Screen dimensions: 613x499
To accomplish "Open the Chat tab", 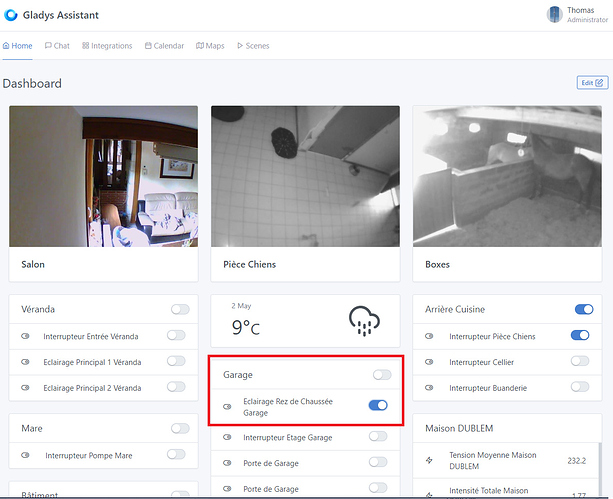I will click(x=57, y=46).
